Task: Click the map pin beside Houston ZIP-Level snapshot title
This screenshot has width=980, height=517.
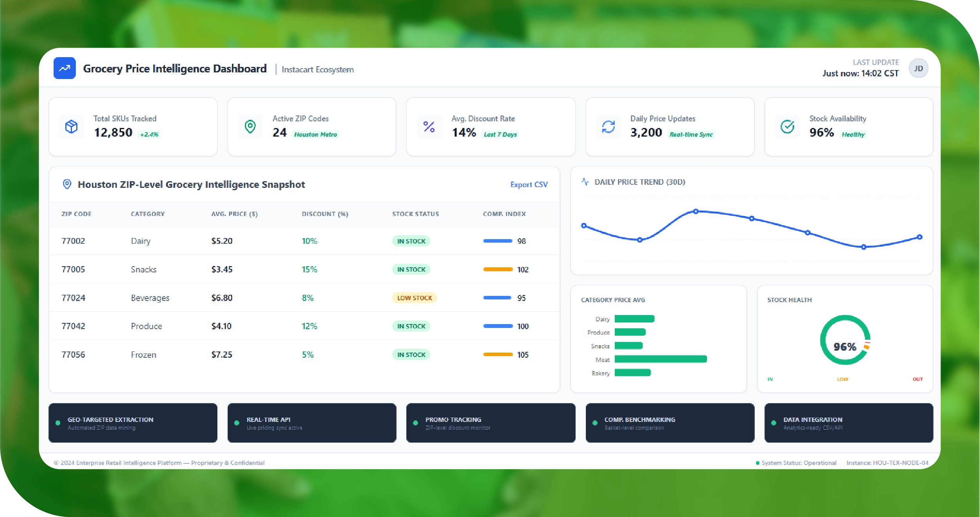Action: [67, 184]
